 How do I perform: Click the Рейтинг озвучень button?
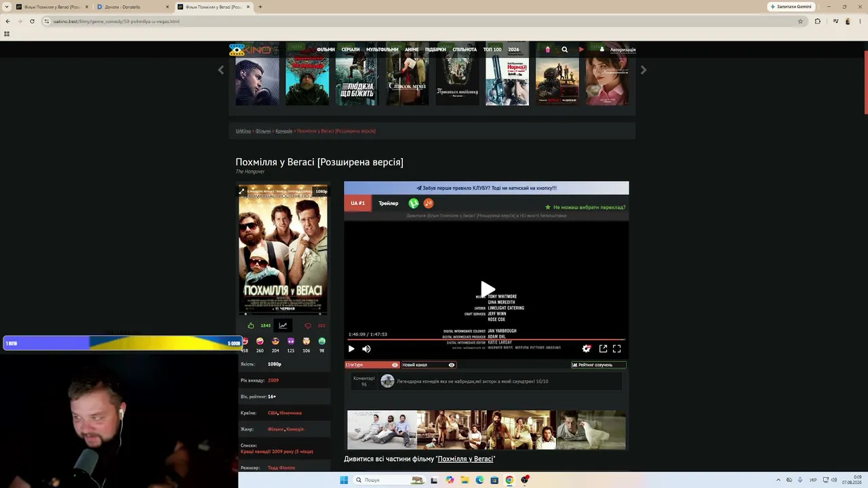pyautogui.click(x=598, y=365)
